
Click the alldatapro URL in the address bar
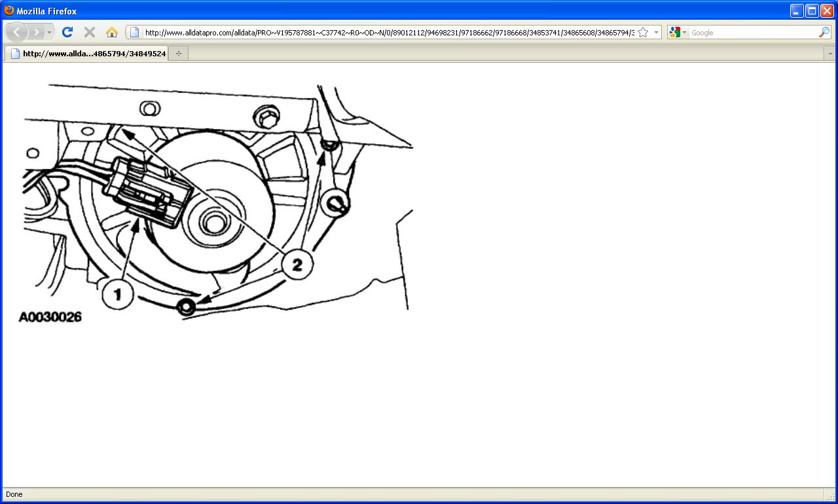coord(390,32)
